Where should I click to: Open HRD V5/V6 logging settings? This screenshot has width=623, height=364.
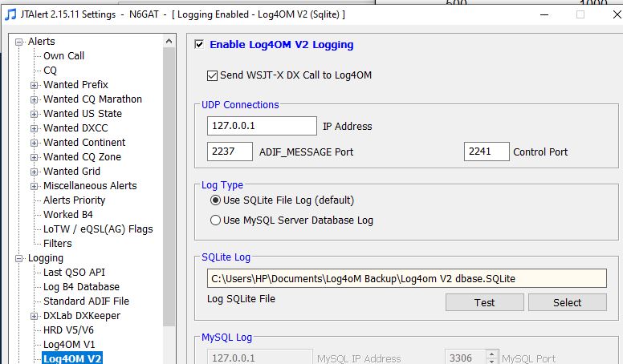pos(69,330)
